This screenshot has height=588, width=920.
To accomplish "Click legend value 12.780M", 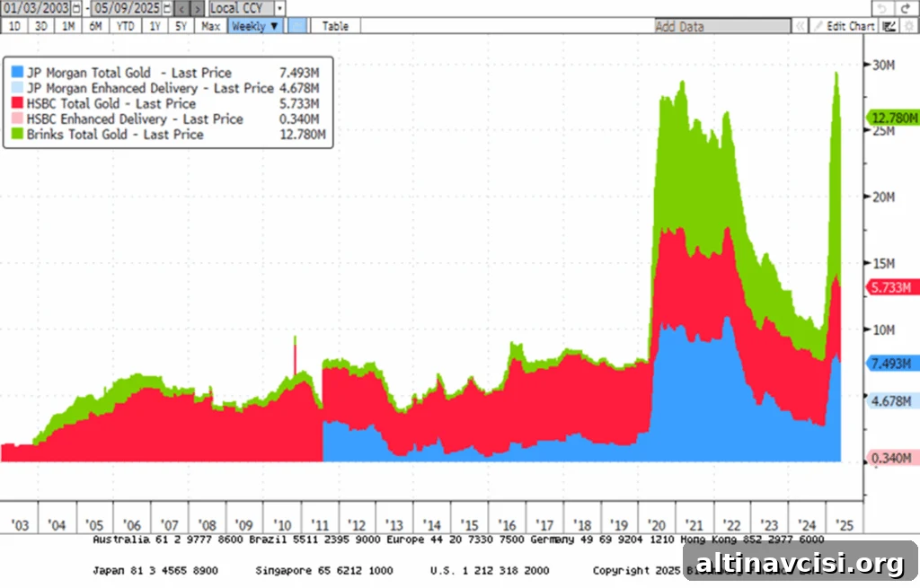I will (303, 135).
